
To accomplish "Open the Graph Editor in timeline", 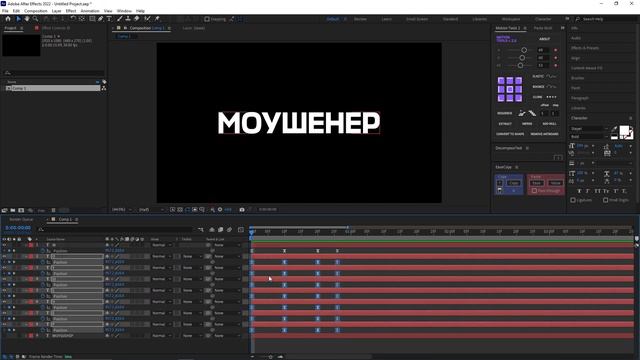I will [x=241, y=230].
